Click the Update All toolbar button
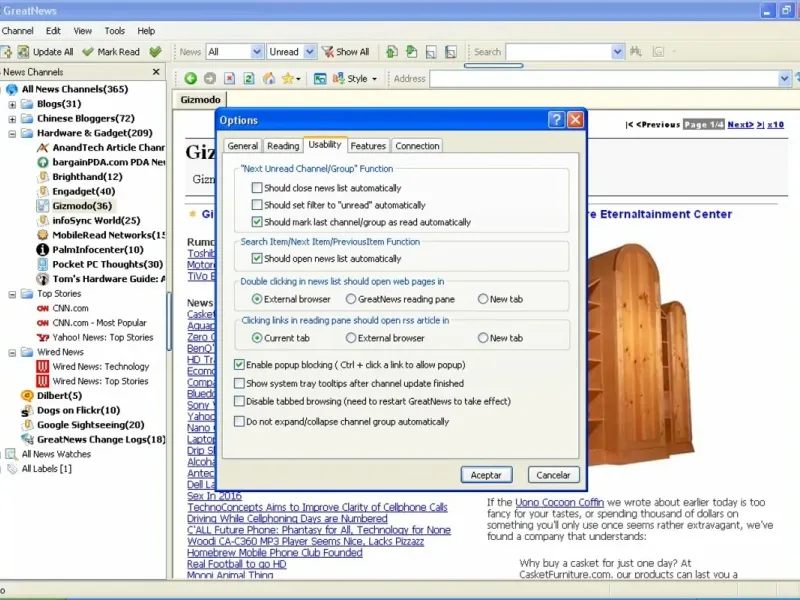 click(44, 52)
